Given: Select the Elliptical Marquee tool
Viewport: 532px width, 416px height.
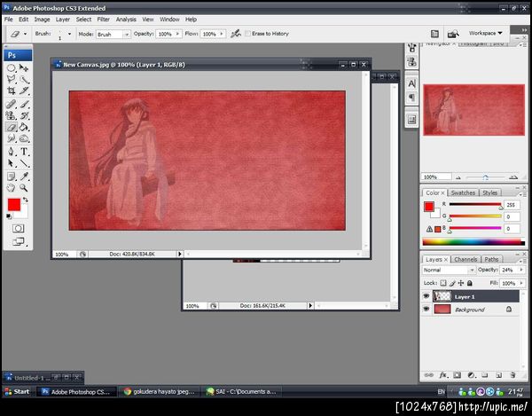Looking at the screenshot, I should (12, 68).
